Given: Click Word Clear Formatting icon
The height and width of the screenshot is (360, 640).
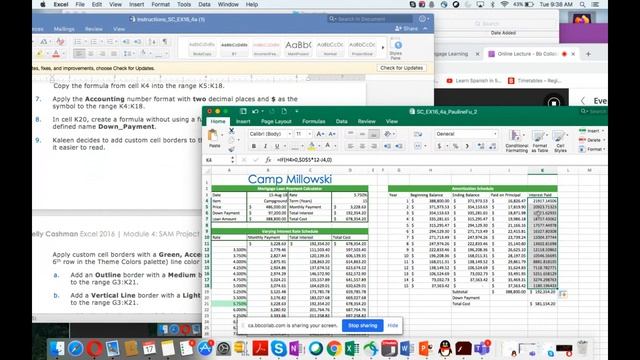Looking at the screenshot, I should 60,42.
